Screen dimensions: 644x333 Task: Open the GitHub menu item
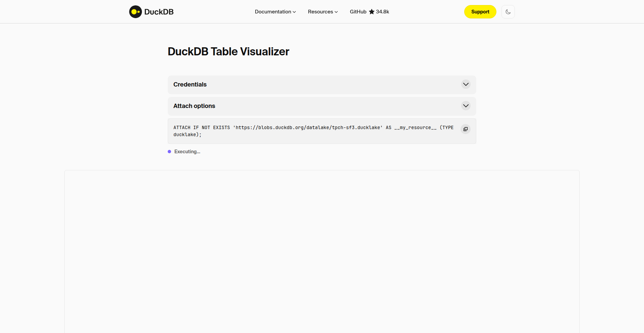(x=358, y=11)
